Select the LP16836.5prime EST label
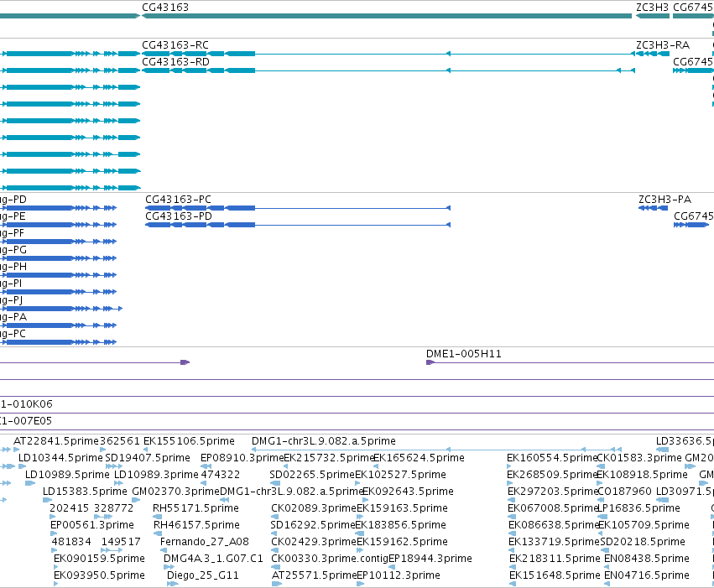This screenshot has height=588, width=714. coord(638,508)
